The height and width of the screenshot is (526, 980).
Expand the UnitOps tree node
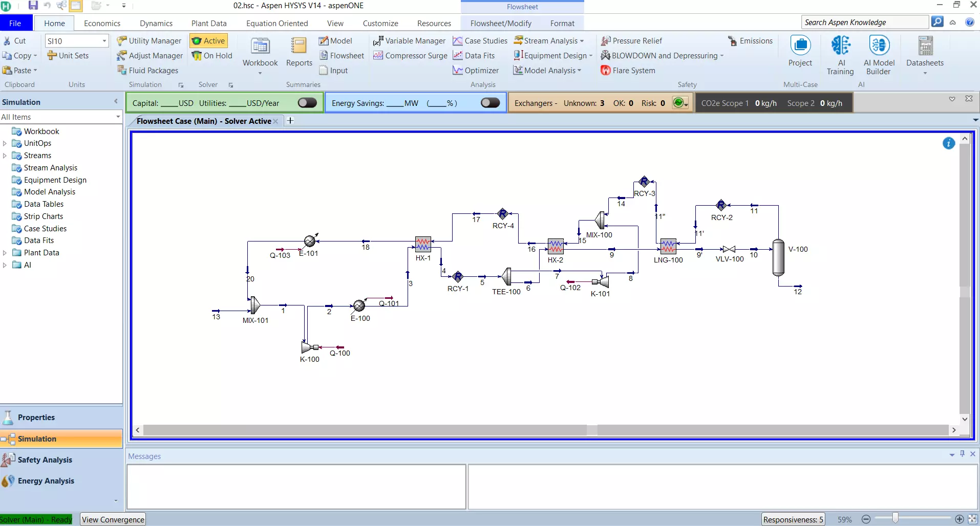pos(5,143)
